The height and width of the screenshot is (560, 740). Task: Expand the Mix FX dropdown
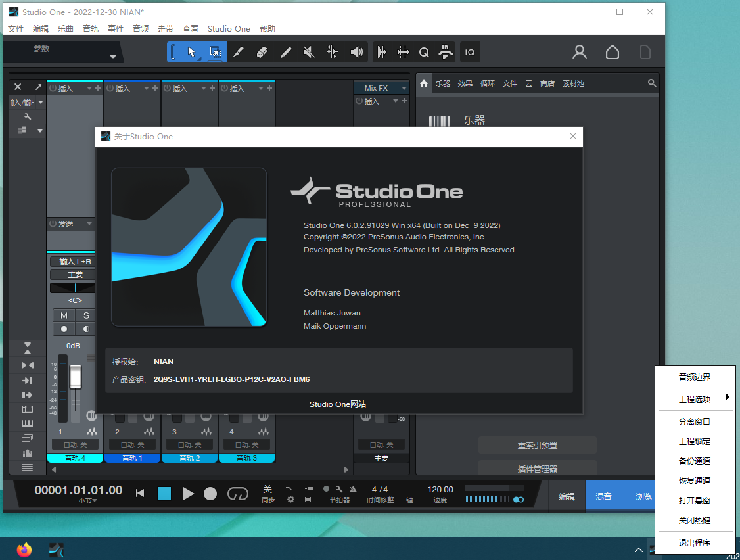click(x=404, y=88)
